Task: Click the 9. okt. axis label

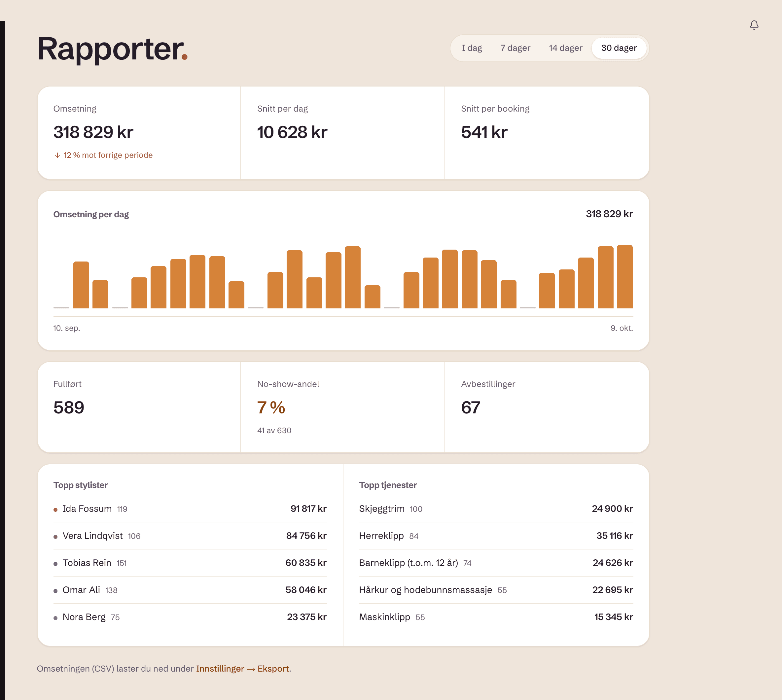Action: (622, 328)
